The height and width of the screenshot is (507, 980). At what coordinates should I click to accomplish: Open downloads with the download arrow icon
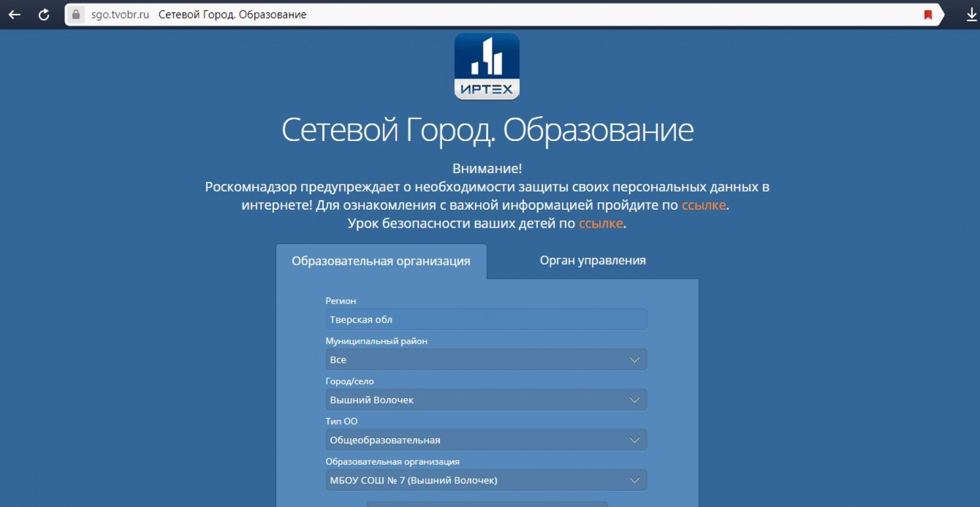(x=971, y=15)
